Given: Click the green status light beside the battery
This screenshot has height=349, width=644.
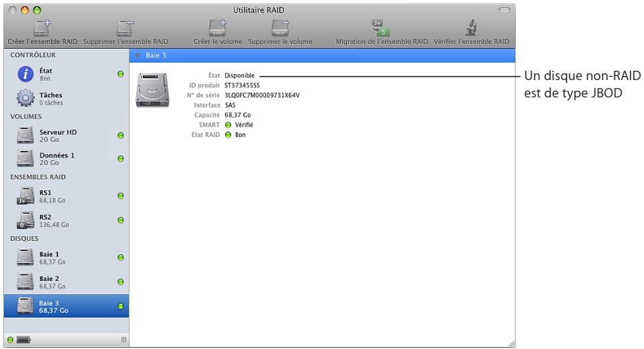Looking at the screenshot, I should point(10,340).
